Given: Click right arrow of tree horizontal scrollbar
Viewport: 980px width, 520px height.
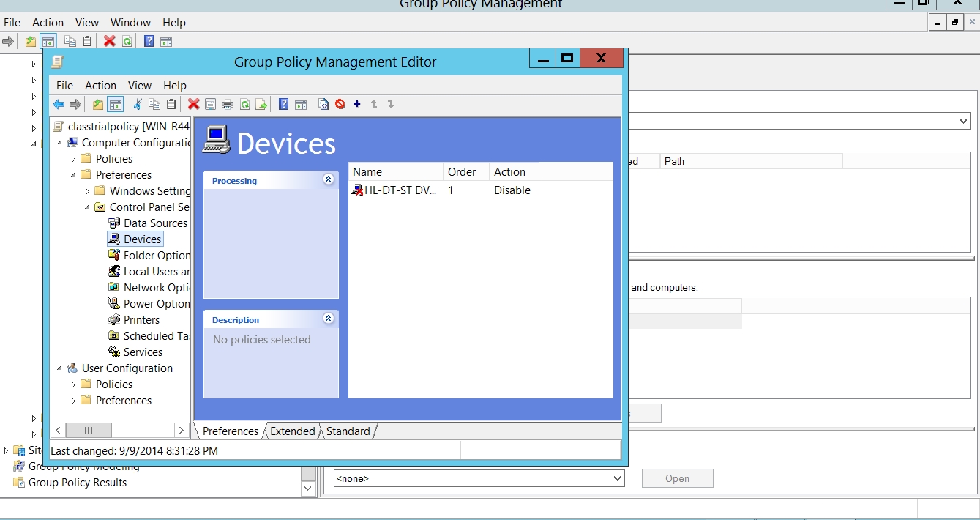Looking at the screenshot, I should point(182,431).
